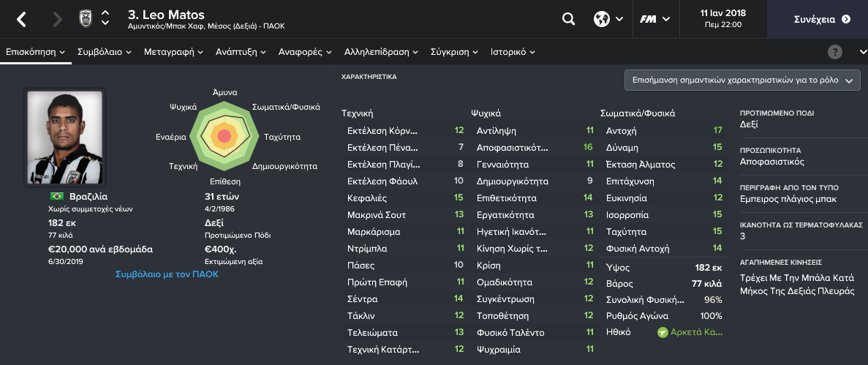Click the date 11 Ιαν 2018 display
This screenshot has height=365, width=868.
723,12
